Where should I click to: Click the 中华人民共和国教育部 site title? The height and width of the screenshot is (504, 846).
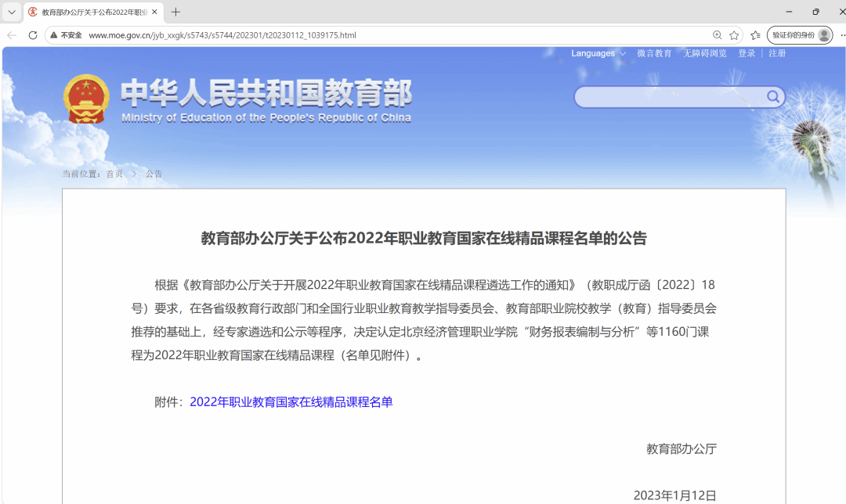(266, 92)
